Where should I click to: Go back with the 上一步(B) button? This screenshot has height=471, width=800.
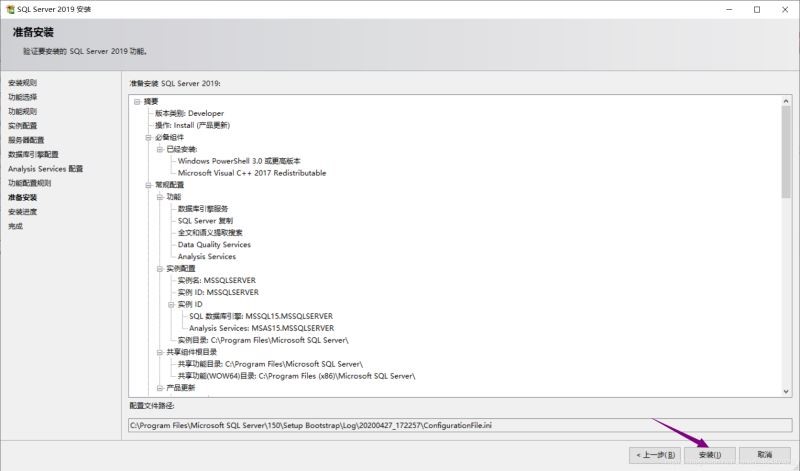pyautogui.click(x=657, y=454)
